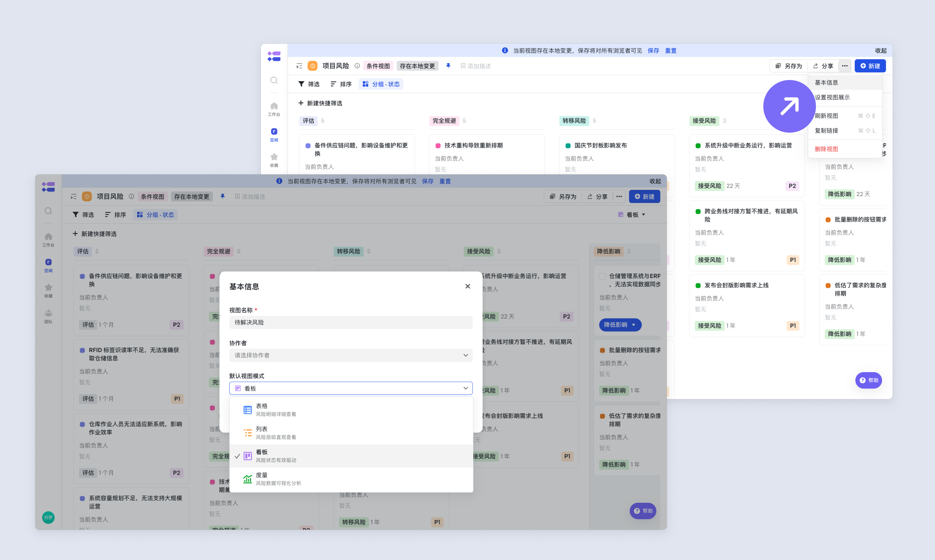Choose 复制链接 from the menu
Screen dimensions: 935x560
pyautogui.click(x=845, y=131)
